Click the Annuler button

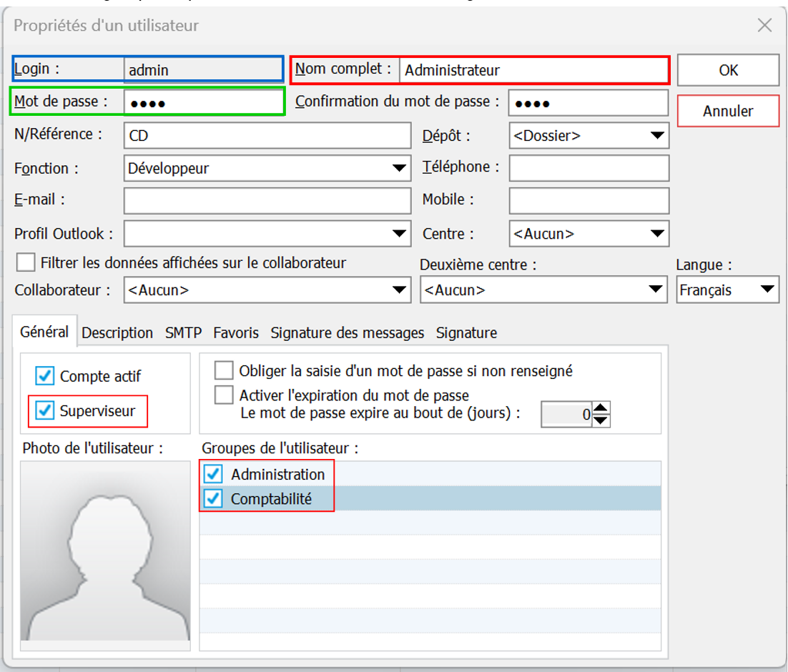pyautogui.click(x=728, y=111)
